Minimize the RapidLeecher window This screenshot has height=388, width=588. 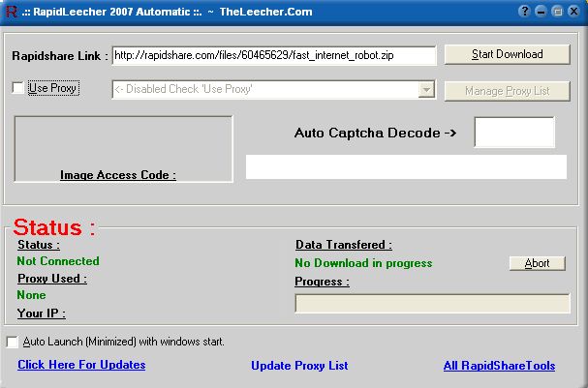[x=541, y=12]
